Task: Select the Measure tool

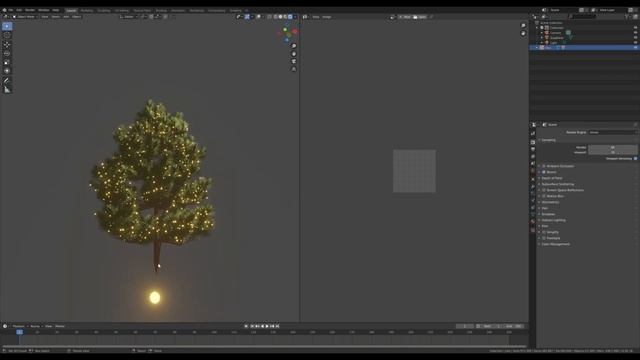Action: [x=7, y=90]
